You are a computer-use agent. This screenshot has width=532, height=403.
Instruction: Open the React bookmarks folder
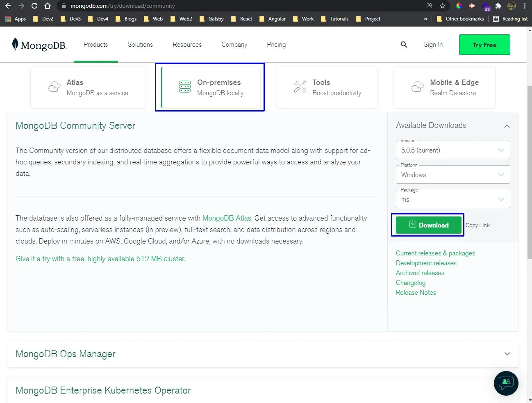point(242,19)
